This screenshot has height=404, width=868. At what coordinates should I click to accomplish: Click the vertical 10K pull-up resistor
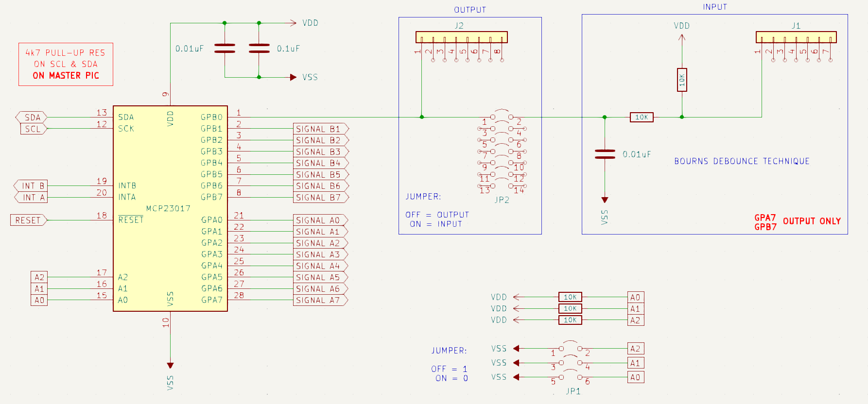(x=682, y=80)
